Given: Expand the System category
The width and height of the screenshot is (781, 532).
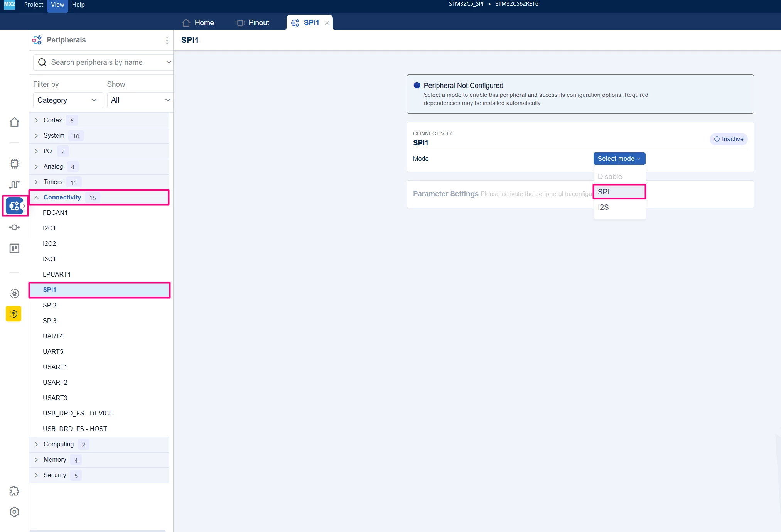Looking at the screenshot, I should pos(99,136).
